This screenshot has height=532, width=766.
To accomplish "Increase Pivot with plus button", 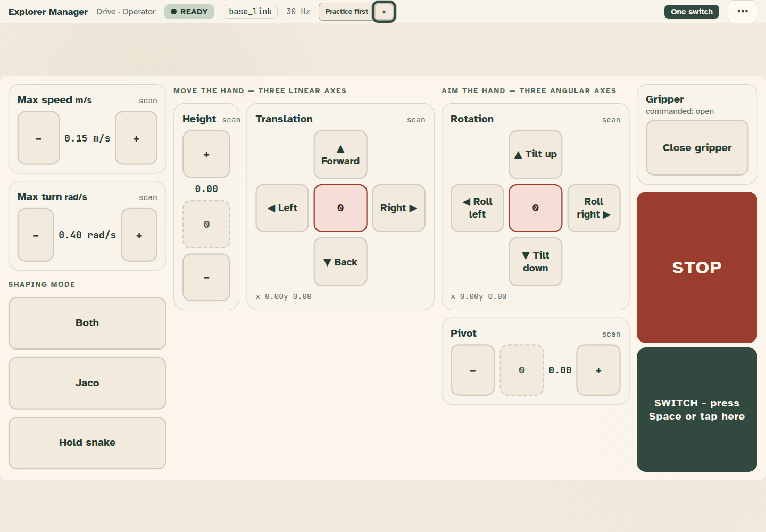I will [x=598, y=370].
